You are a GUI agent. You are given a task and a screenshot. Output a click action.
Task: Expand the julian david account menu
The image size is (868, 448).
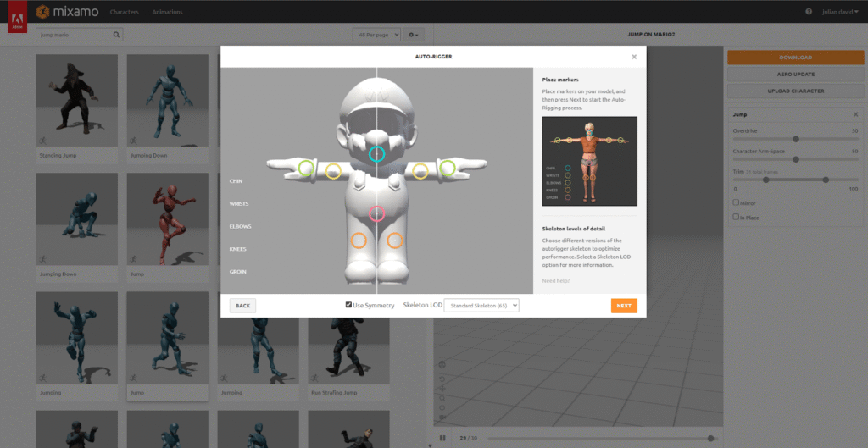tap(842, 12)
